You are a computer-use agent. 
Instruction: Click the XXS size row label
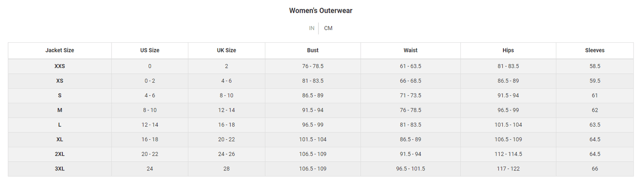60,66
